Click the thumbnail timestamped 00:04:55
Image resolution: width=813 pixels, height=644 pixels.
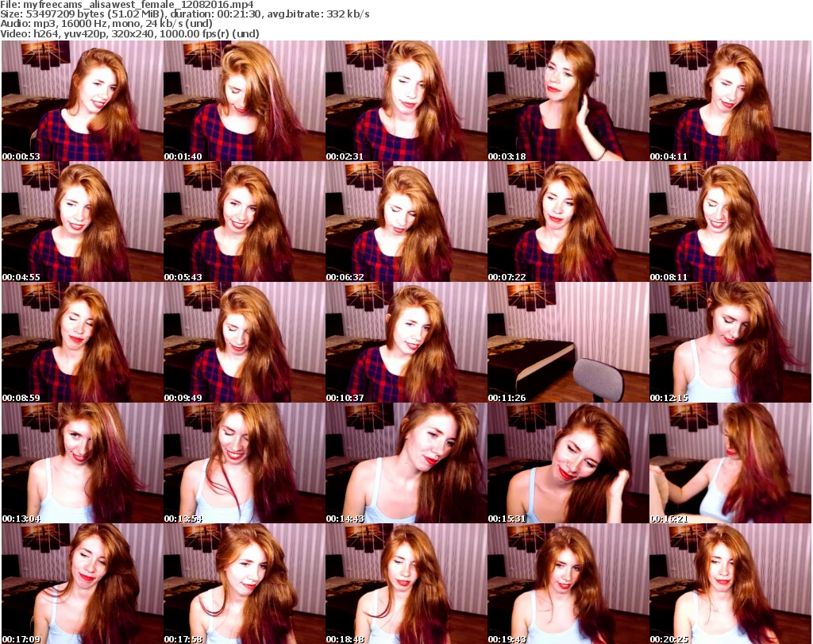(83, 222)
